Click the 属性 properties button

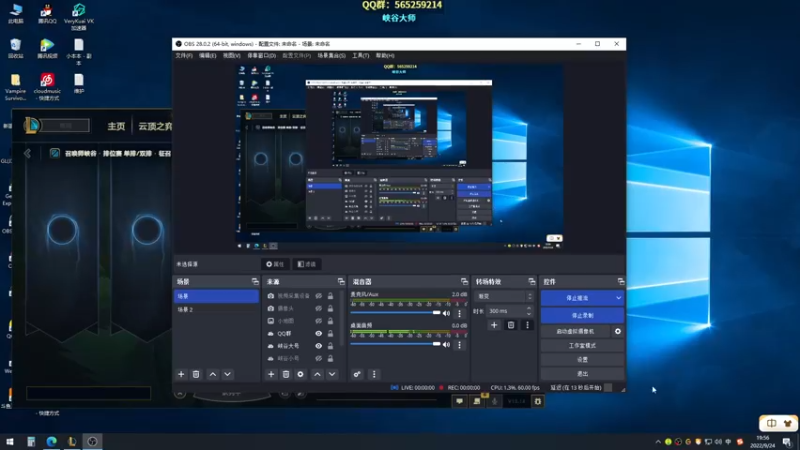click(275, 264)
